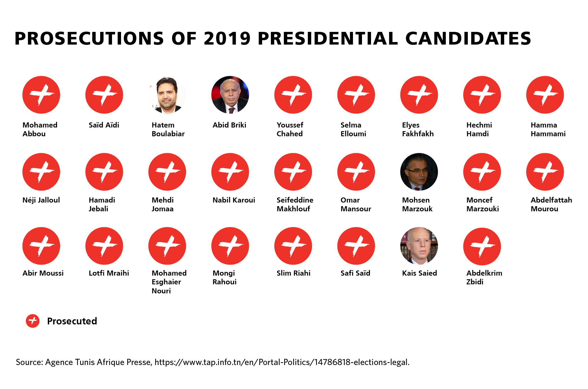This screenshot has height=389, width=588.
Task: Click the Seifeddine Makhlouf name label
Action: click(295, 204)
